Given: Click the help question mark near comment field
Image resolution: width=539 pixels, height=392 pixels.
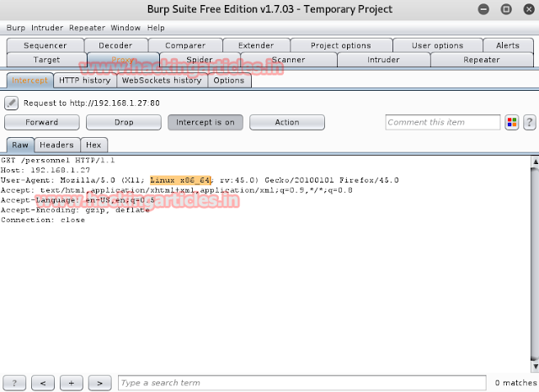Looking at the screenshot, I should point(530,122).
